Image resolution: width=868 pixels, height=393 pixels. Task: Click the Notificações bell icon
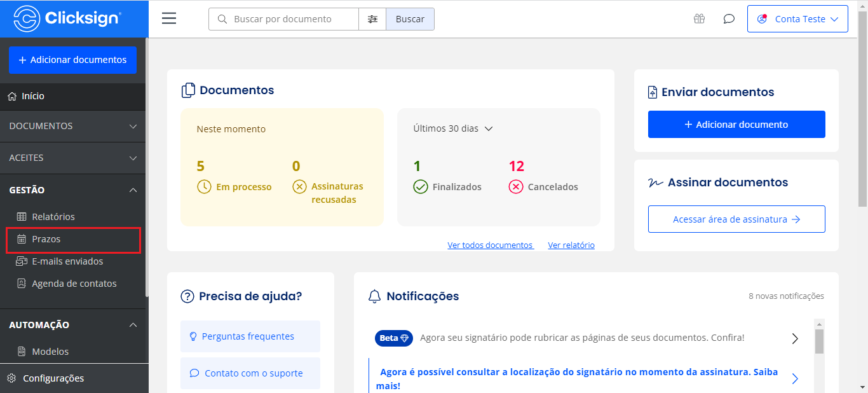click(x=375, y=296)
